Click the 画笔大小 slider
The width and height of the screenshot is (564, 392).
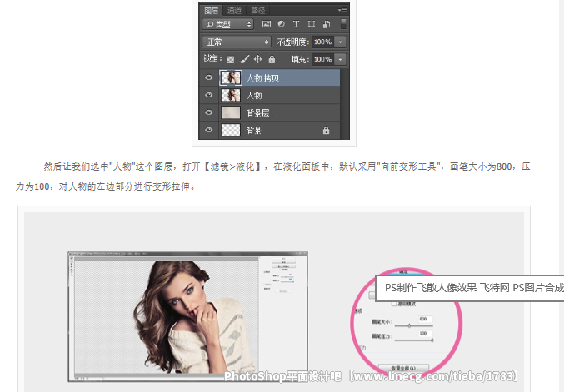coord(408,325)
